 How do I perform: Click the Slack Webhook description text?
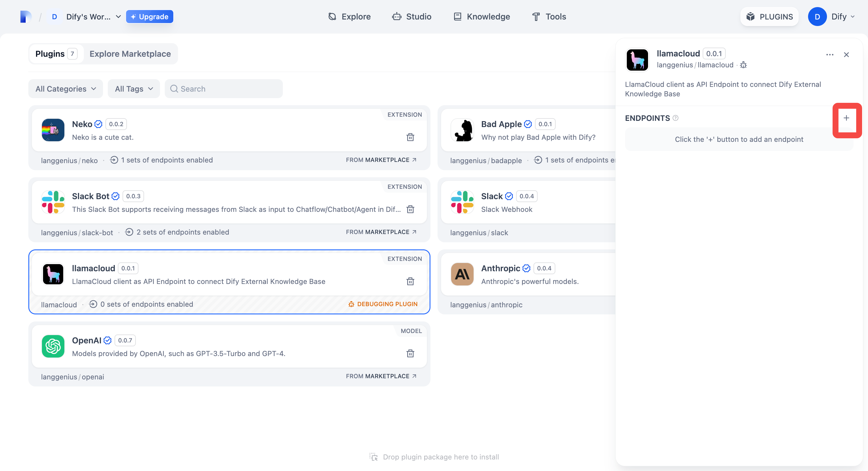click(x=507, y=209)
